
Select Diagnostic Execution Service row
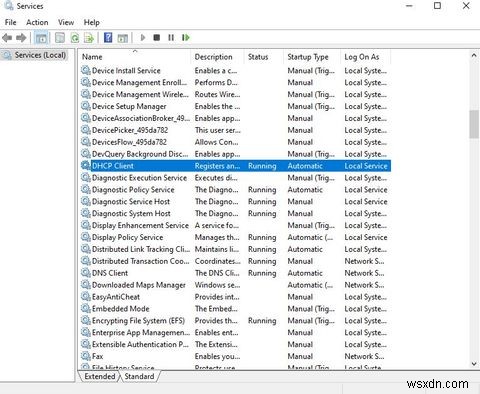point(235,178)
